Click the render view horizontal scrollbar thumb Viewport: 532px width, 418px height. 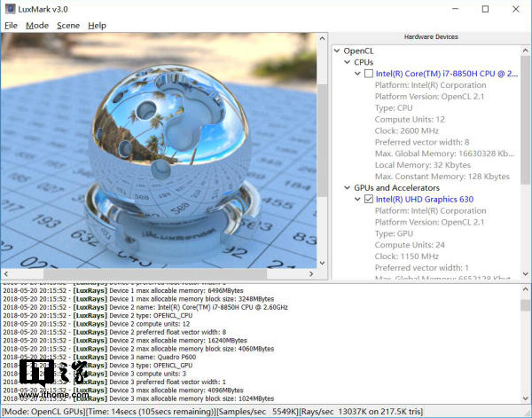tap(155, 273)
